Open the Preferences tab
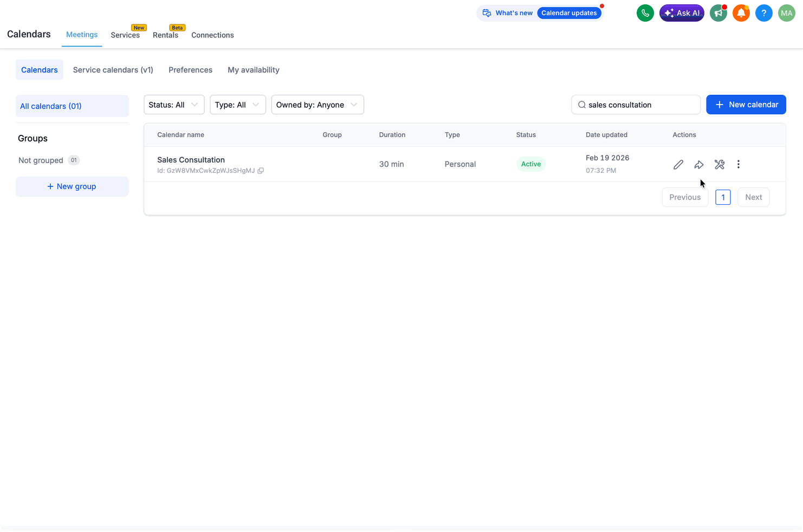This screenshot has height=532, width=803. coord(190,70)
